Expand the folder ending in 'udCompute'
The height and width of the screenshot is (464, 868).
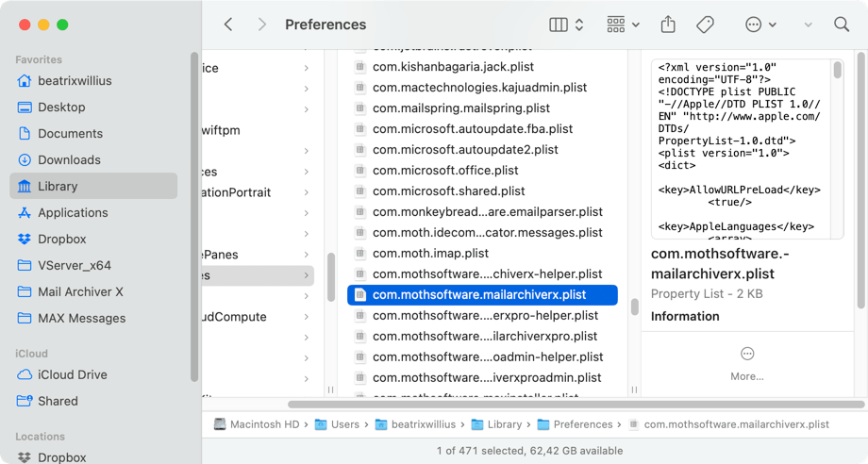(x=306, y=317)
